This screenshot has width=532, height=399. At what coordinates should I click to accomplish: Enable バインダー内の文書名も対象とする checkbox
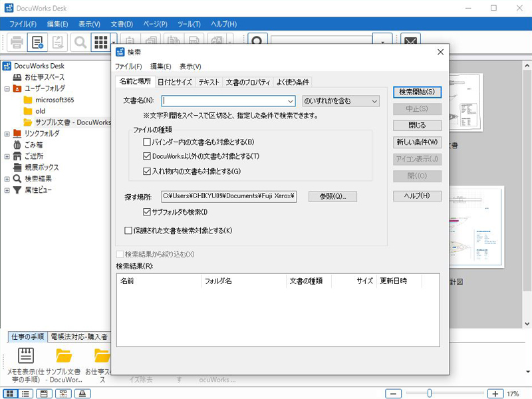147,142
